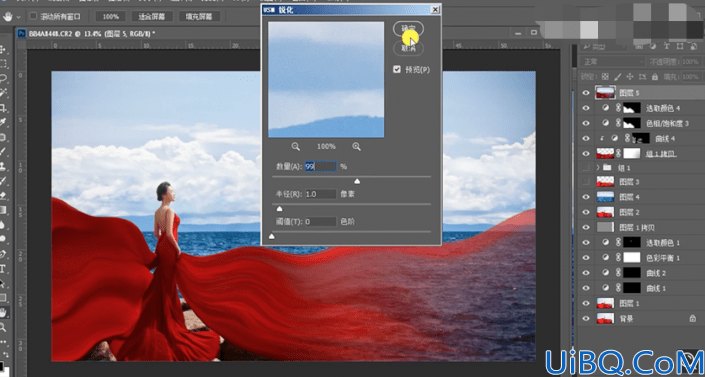Zoom in the sharpen preview
This screenshot has height=377, width=705.
click(x=357, y=146)
